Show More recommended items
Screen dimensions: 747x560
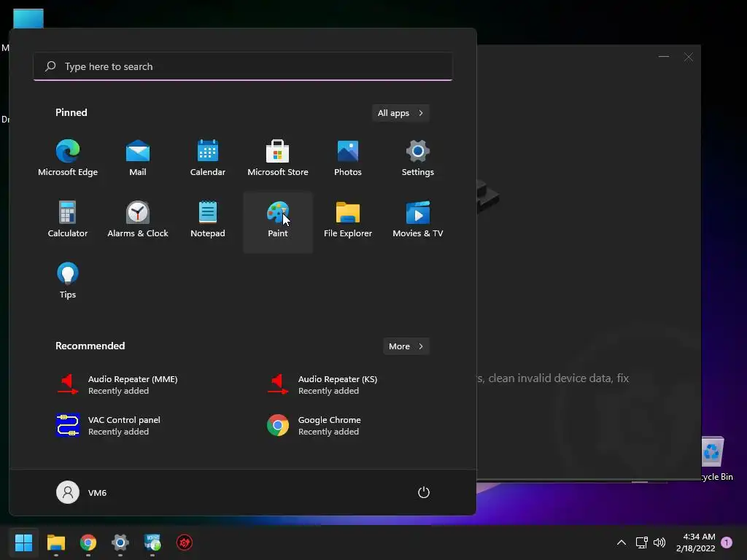point(406,346)
